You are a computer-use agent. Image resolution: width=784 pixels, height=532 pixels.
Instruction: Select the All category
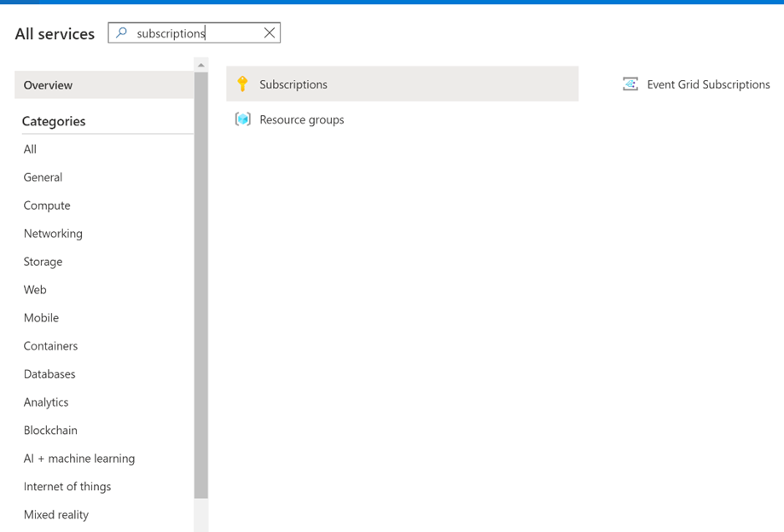[31, 149]
